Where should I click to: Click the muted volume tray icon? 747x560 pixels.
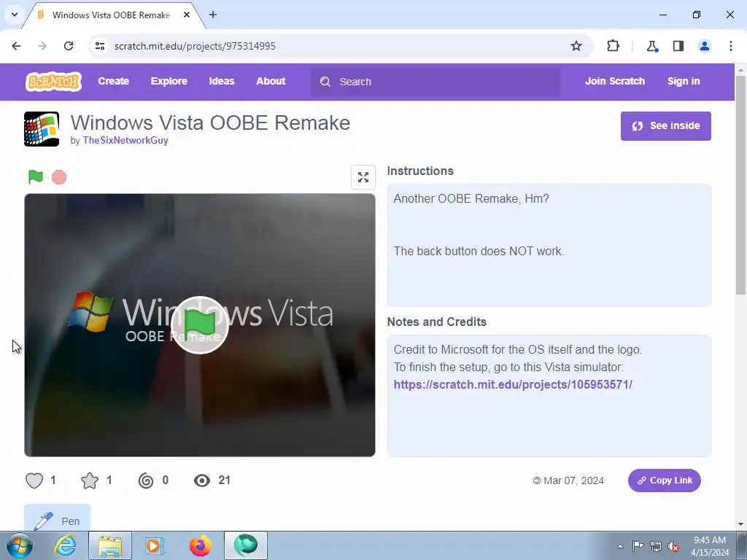[673, 546]
